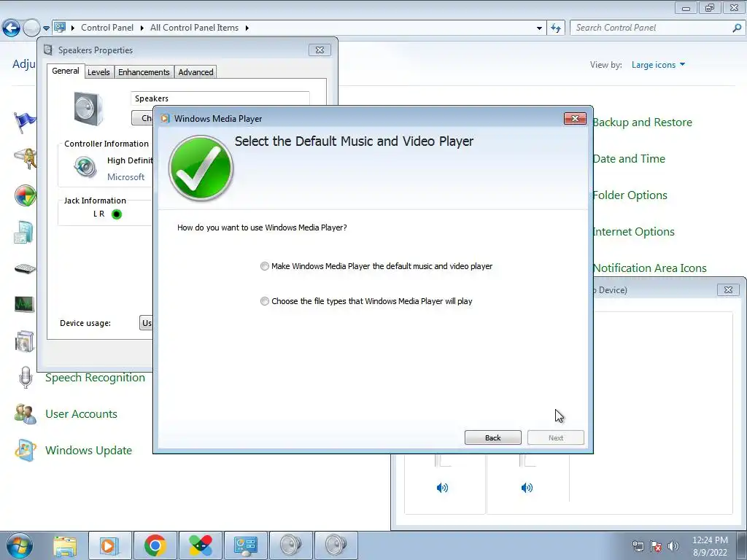Screen dimensions: 747x560
Task: Click the first speaker taskbar icon
Action: tap(290, 545)
